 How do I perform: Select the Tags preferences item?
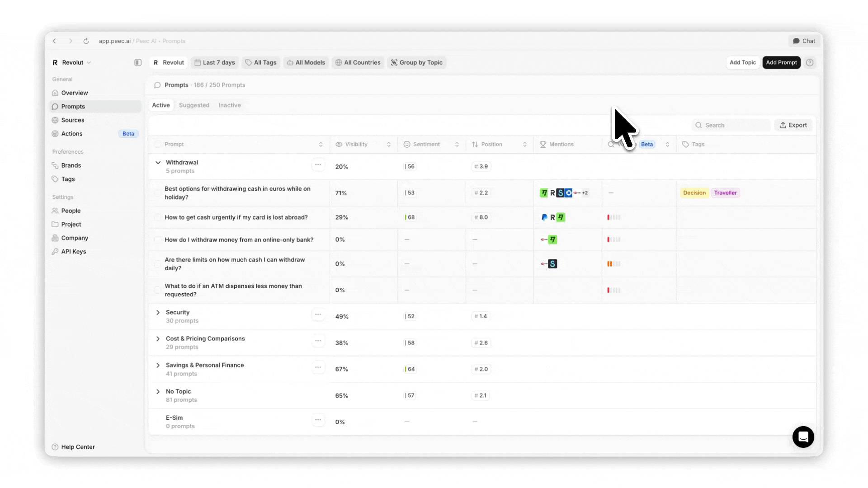(x=67, y=179)
